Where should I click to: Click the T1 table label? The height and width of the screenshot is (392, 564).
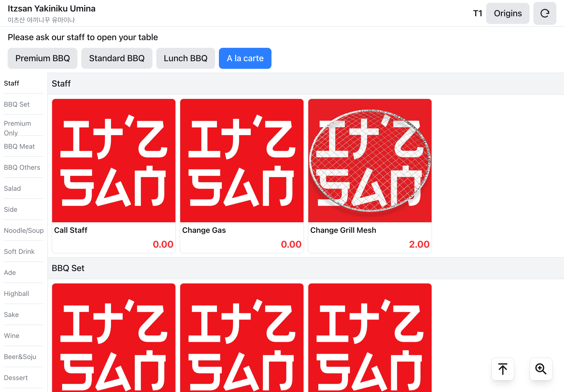point(477,13)
